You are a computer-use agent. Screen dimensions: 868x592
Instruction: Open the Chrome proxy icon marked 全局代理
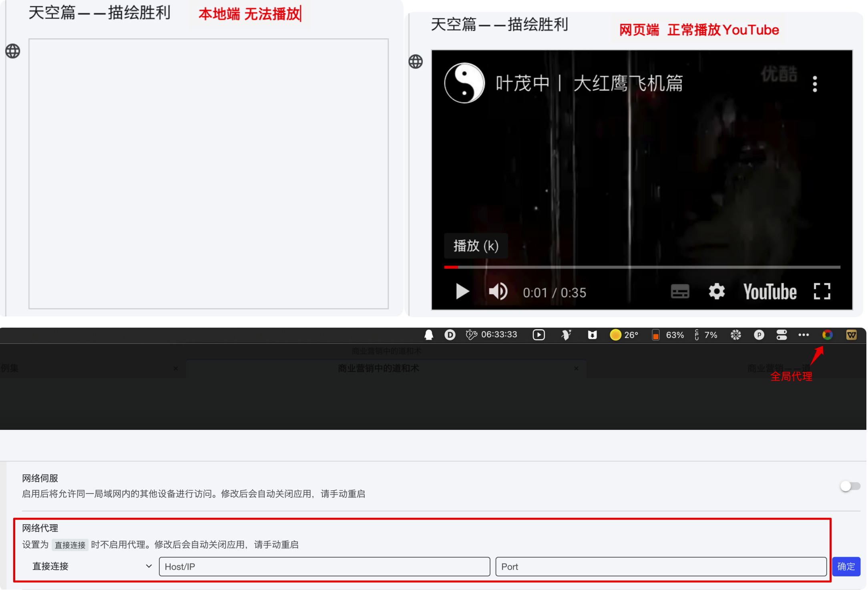pyautogui.click(x=827, y=335)
